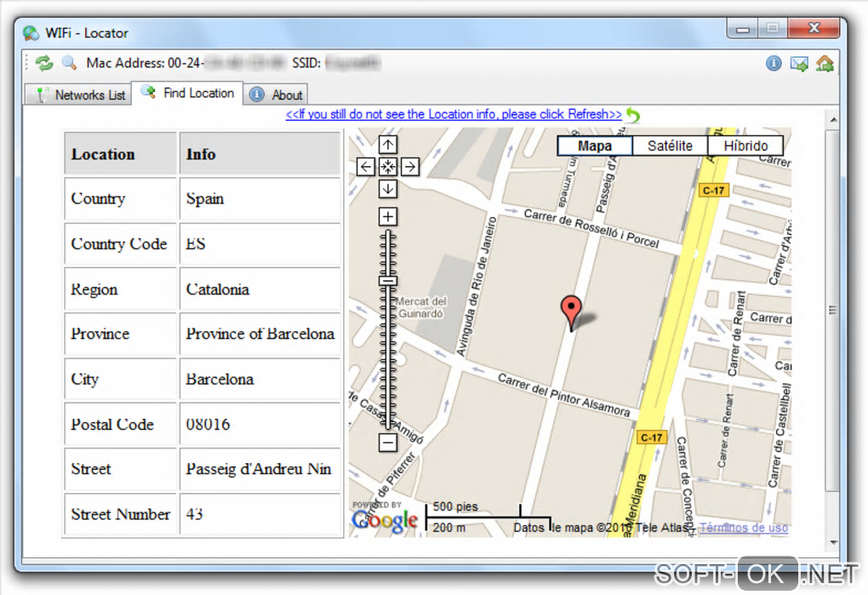Open the blue info icon in toolbar
The height and width of the screenshot is (595, 868).
pos(774,64)
